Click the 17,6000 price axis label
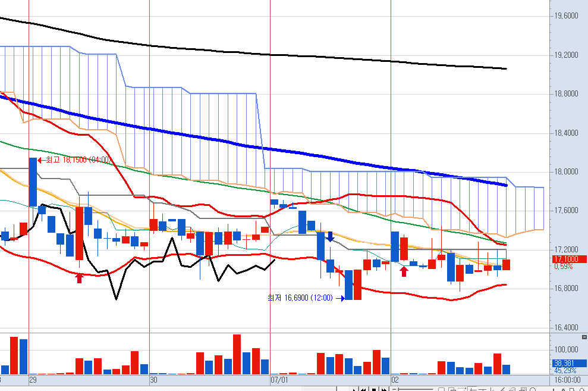 [566, 211]
